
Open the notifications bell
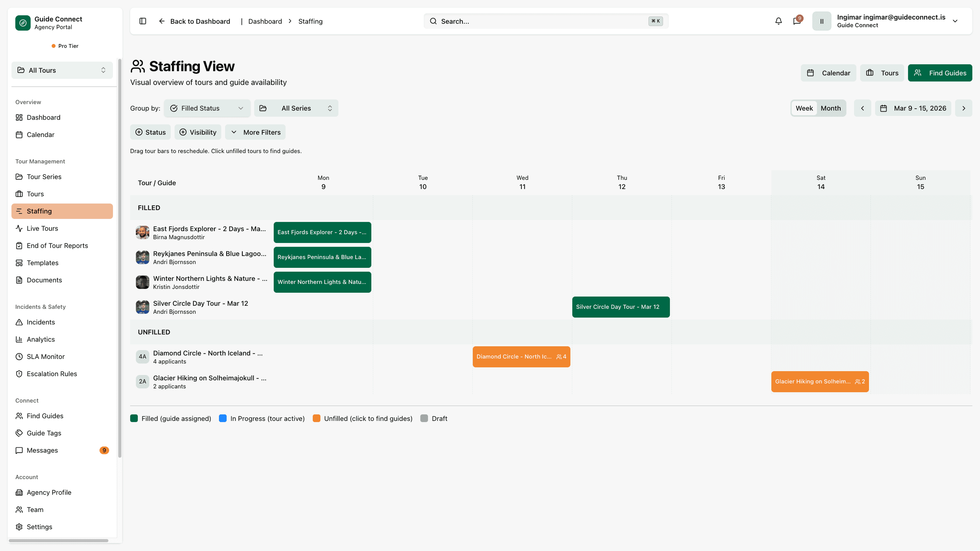(778, 21)
